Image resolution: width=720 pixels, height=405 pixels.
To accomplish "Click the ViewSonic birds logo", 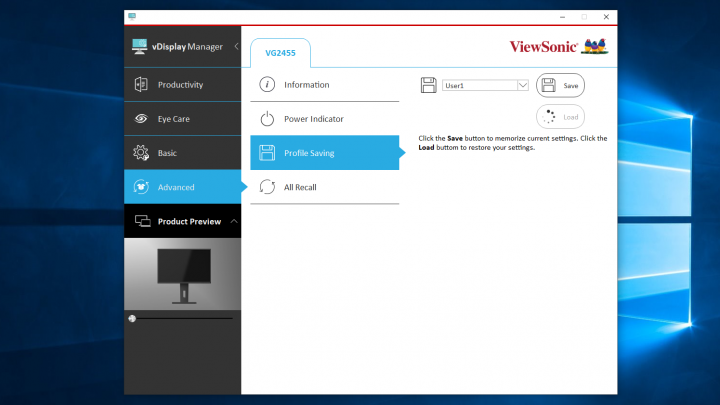I will tap(595, 46).
